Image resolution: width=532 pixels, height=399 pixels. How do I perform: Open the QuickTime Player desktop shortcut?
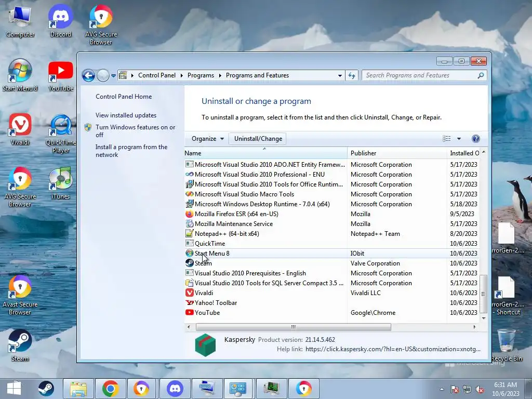(60, 134)
